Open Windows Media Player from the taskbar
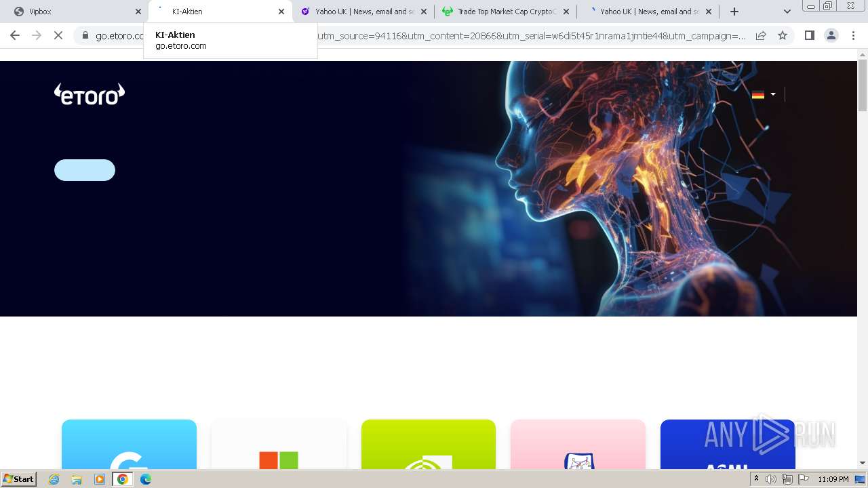The height and width of the screenshot is (488, 868). (x=100, y=479)
